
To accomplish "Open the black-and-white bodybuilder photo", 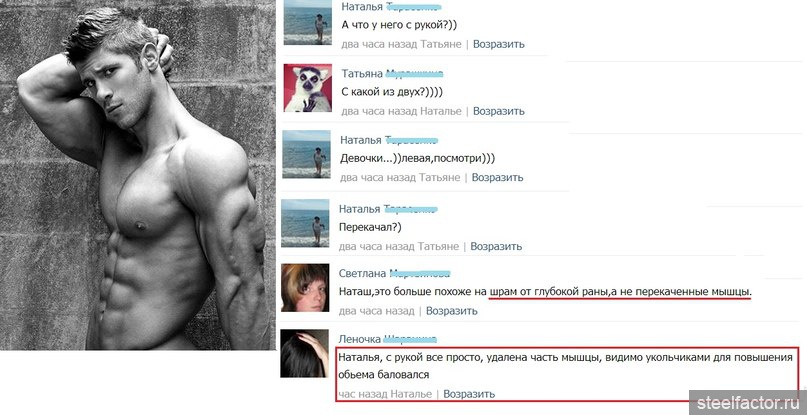I will (x=138, y=175).
